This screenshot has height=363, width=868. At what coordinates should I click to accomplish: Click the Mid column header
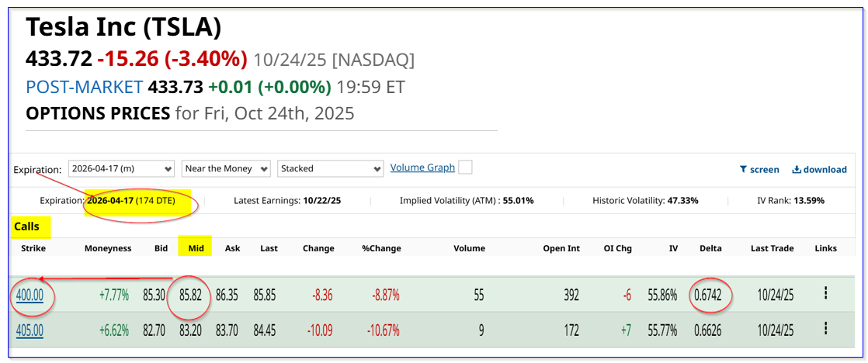click(194, 248)
